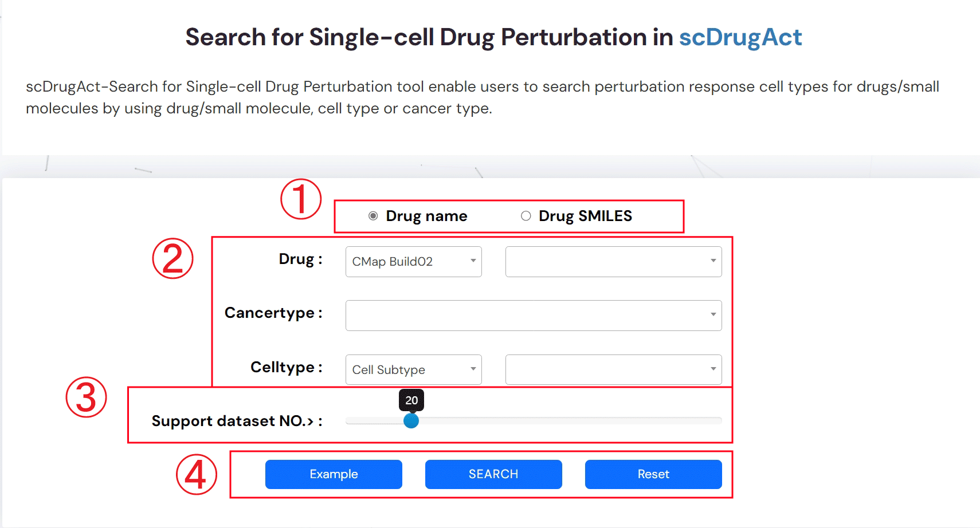Expand the Cell Subtype dropdown
The image size is (980, 528).
click(413, 370)
